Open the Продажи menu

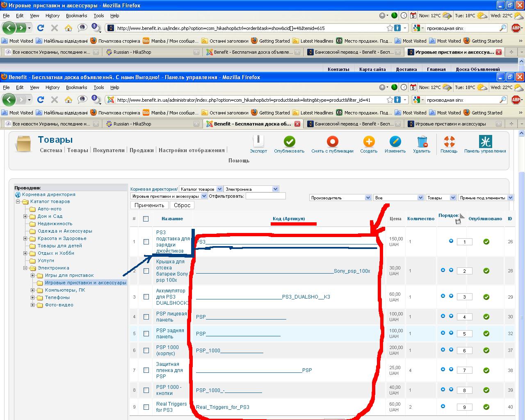click(x=142, y=150)
